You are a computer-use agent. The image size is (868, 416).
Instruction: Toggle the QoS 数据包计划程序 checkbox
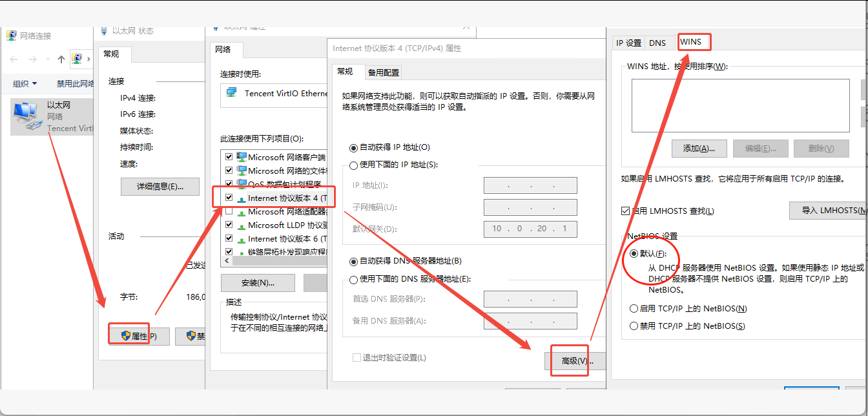tap(229, 184)
